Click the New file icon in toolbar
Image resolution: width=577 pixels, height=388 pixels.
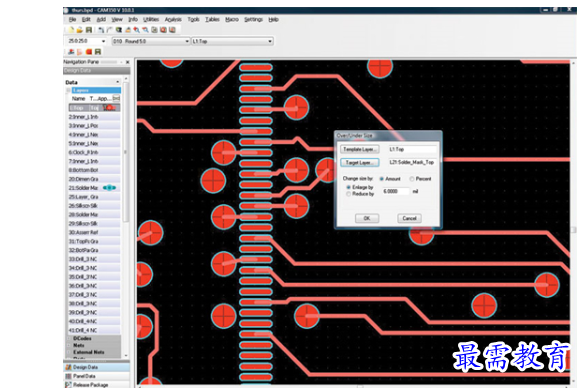coord(71,30)
